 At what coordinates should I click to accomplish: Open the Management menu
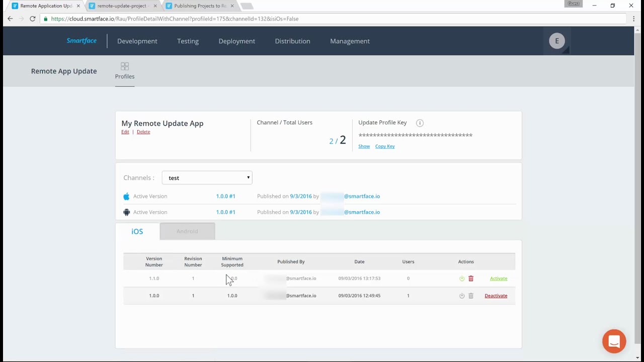point(350,41)
